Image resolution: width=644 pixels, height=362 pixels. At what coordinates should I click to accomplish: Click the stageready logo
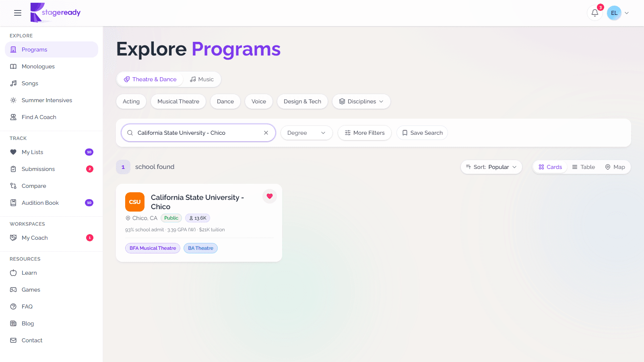56,12
